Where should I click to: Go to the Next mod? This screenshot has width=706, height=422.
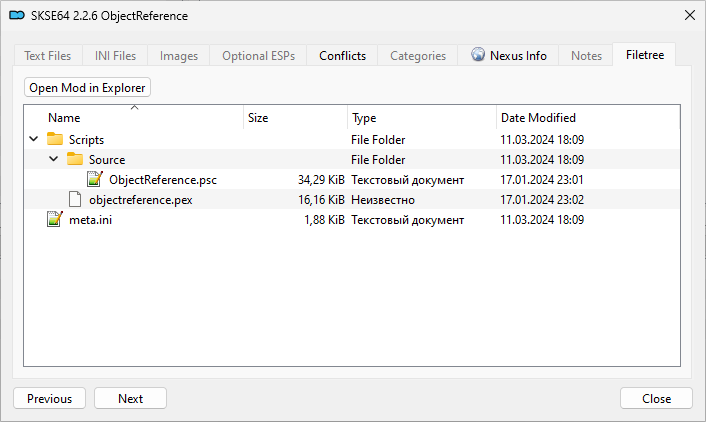point(131,399)
